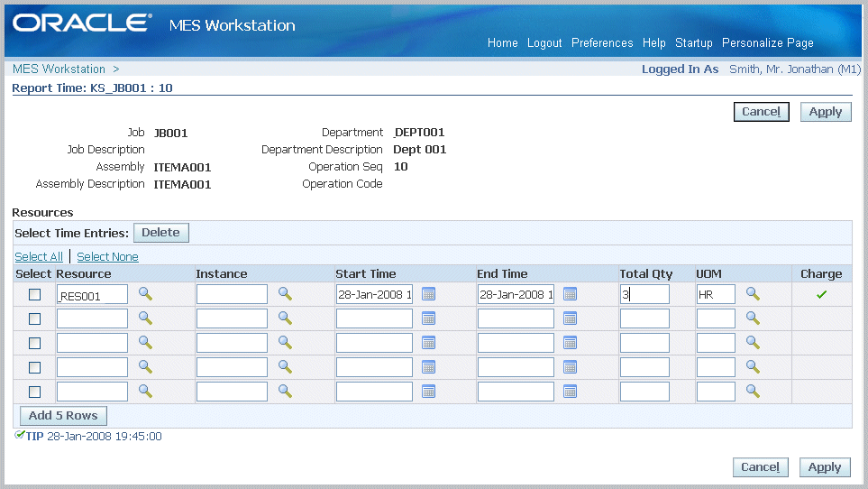Click the UOM field in second row

click(716, 318)
